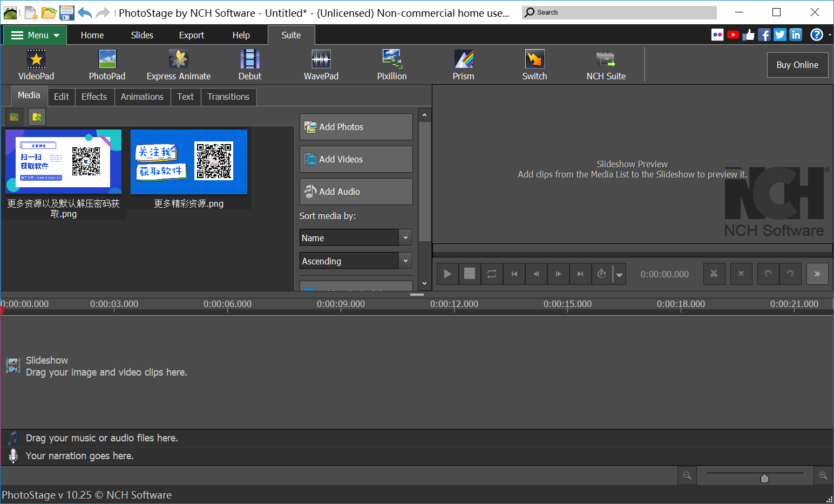Jump to the start of slideshow
This screenshot has height=504, width=834.
click(514, 274)
